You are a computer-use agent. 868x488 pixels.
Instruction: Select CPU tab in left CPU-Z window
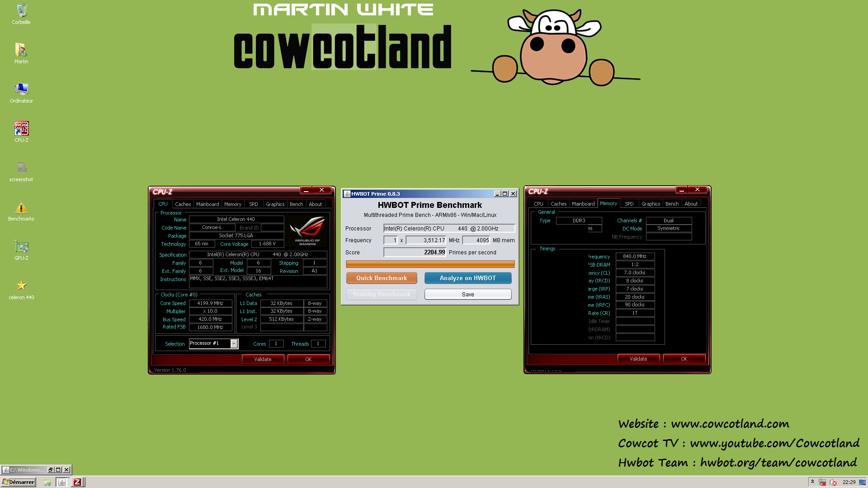click(163, 204)
